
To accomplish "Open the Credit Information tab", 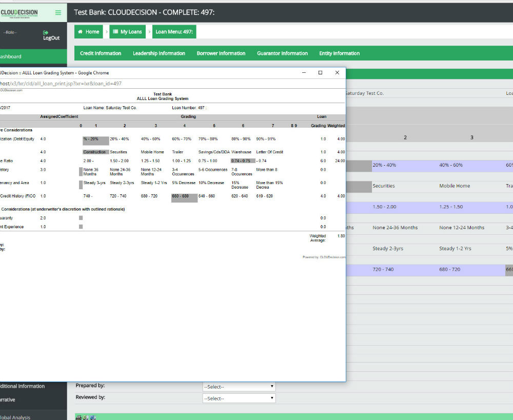I will 101,53.
